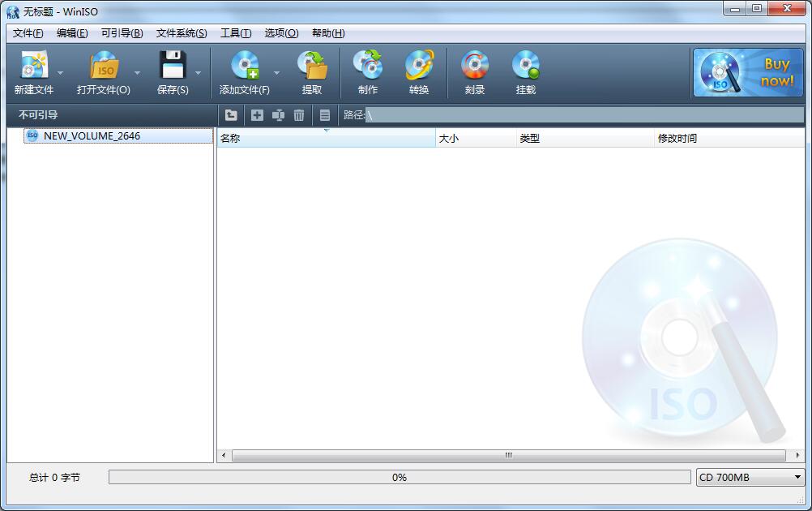
Task: Go up one folder level icon
Action: (x=231, y=115)
